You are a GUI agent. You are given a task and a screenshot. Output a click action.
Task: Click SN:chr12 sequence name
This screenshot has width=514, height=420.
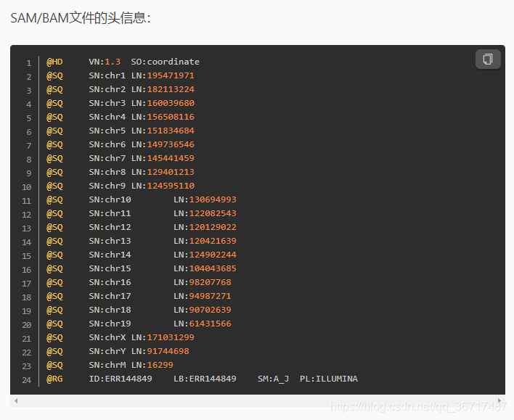click(x=110, y=227)
